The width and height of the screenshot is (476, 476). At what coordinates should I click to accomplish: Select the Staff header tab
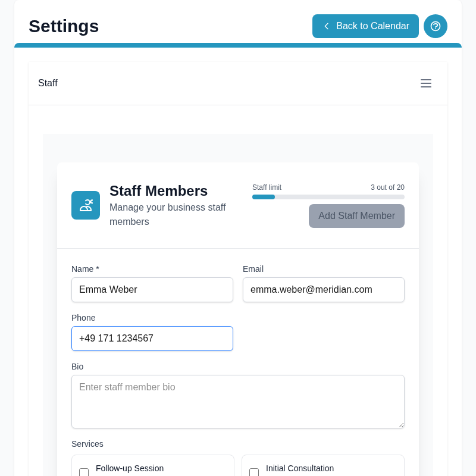[48, 83]
